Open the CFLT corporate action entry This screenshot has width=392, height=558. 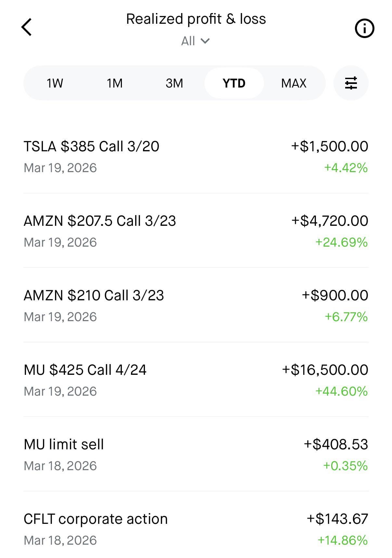point(96,519)
